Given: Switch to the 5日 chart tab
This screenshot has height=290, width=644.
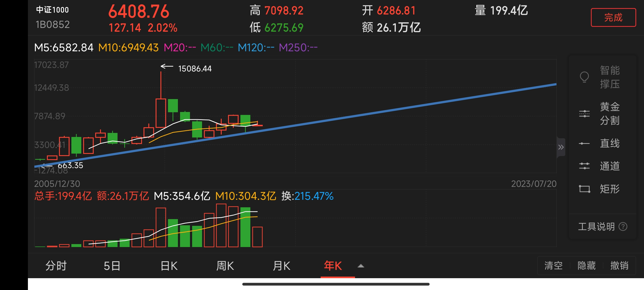Looking at the screenshot, I should click(x=112, y=266).
